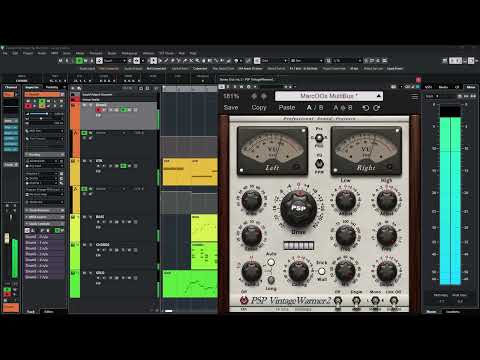Image resolution: width=480 pixels, height=360 pixels.
Task: Copy setting A to B
Action: pyautogui.click(x=343, y=108)
